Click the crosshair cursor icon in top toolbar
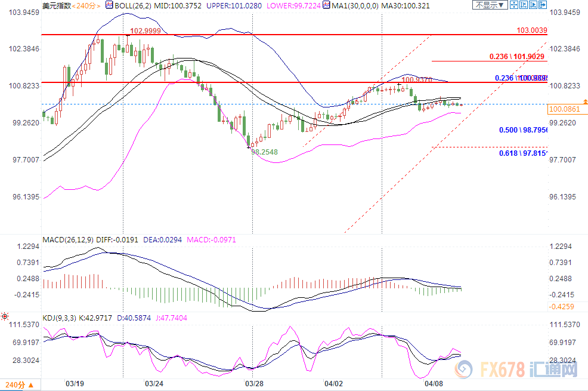The width and height of the screenshot is (588, 391). click(514, 5)
